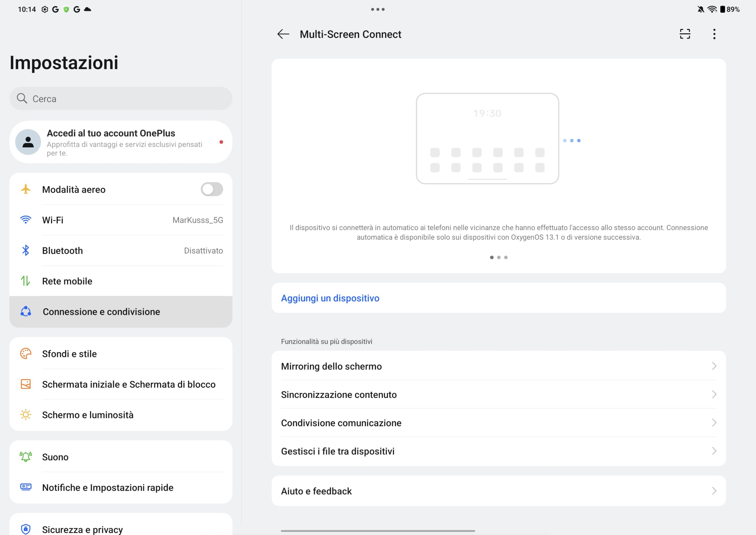Open Aiuto e feedback
Viewport: 756px width, 535px height.
pos(498,491)
